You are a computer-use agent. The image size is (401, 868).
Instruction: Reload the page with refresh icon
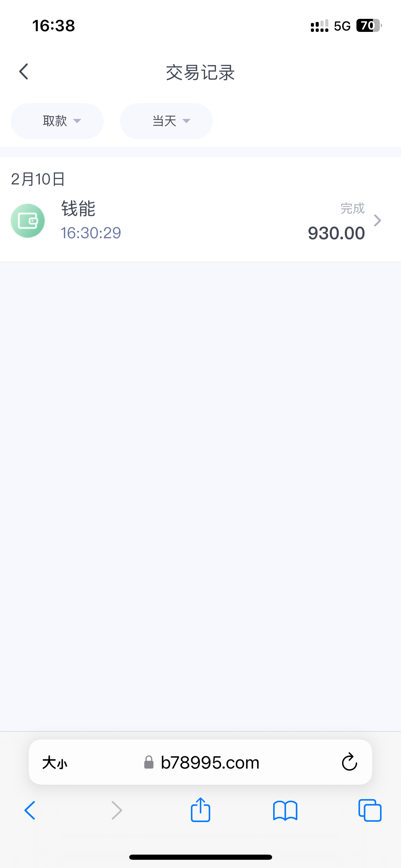click(349, 762)
